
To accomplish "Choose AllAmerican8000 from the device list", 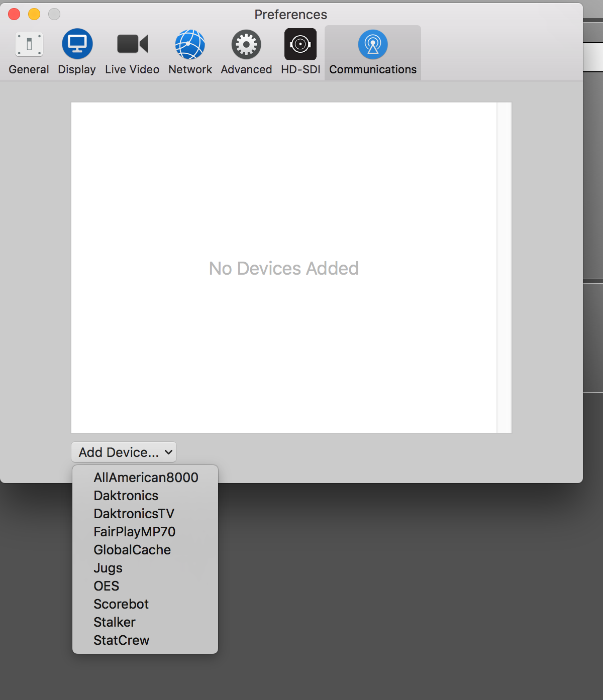I will [x=145, y=478].
